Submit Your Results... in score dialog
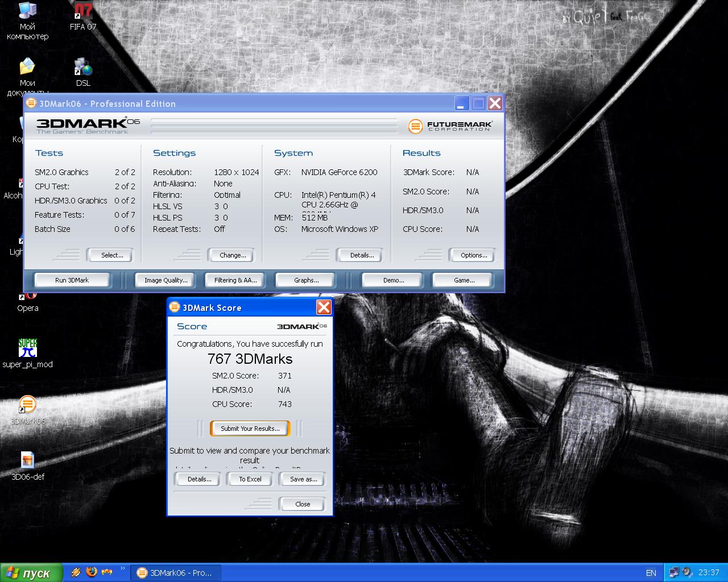728x582 pixels. tap(250, 429)
